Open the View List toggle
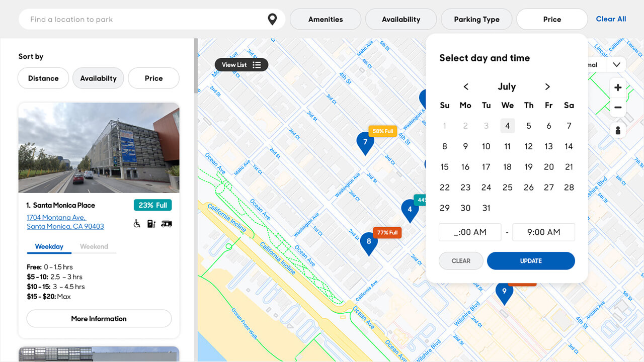Screen dimensions: 644x362 [x=242, y=65]
